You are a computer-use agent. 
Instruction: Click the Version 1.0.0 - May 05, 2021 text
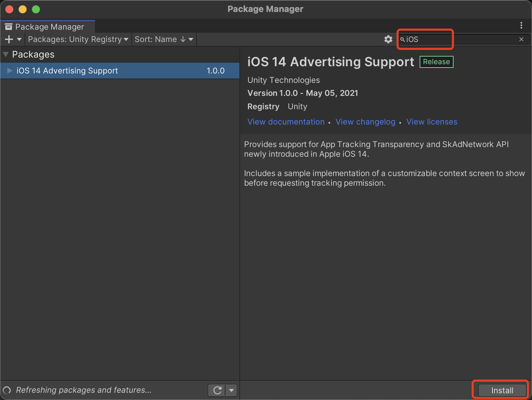point(303,93)
